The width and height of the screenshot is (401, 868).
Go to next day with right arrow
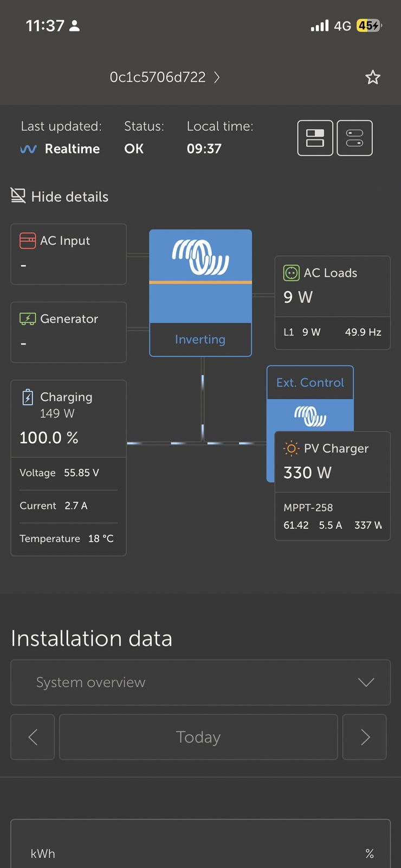coord(365,737)
